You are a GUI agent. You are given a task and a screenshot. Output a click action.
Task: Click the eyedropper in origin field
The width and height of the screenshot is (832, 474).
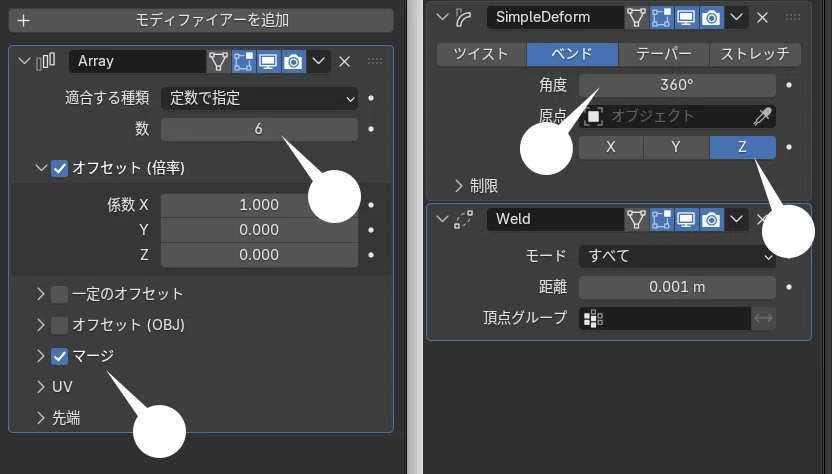point(762,116)
